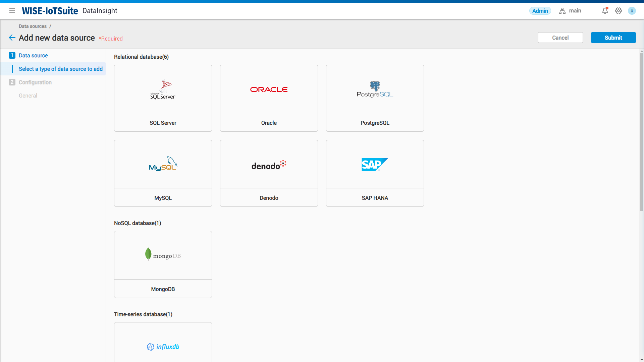This screenshot has width=644, height=362.
Task: Click the organization hierarchy icon beside main
Action: (x=562, y=11)
